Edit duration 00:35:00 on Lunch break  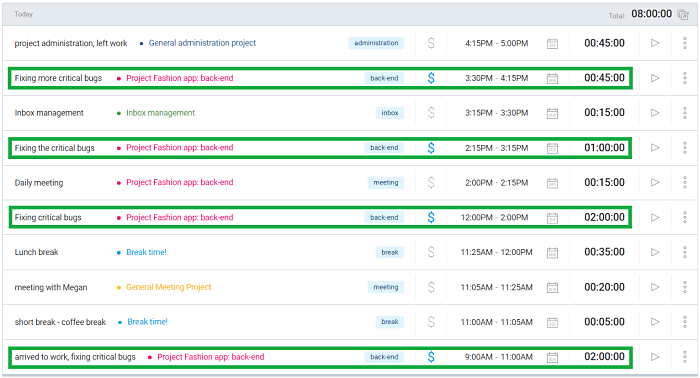pyautogui.click(x=604, y=252)
